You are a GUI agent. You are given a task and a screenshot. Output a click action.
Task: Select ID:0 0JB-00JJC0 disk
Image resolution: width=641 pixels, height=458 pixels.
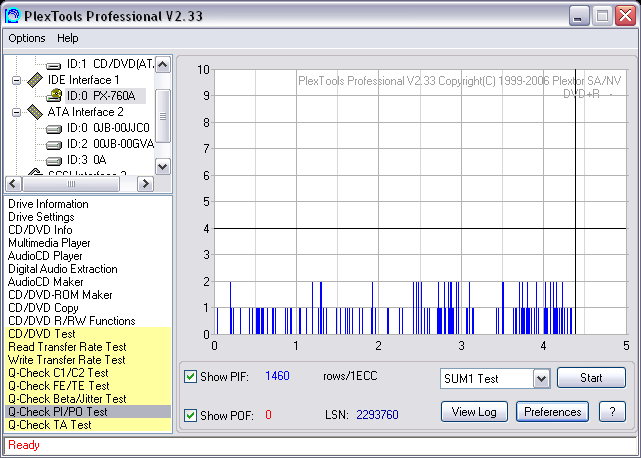(x=108, y=128)
